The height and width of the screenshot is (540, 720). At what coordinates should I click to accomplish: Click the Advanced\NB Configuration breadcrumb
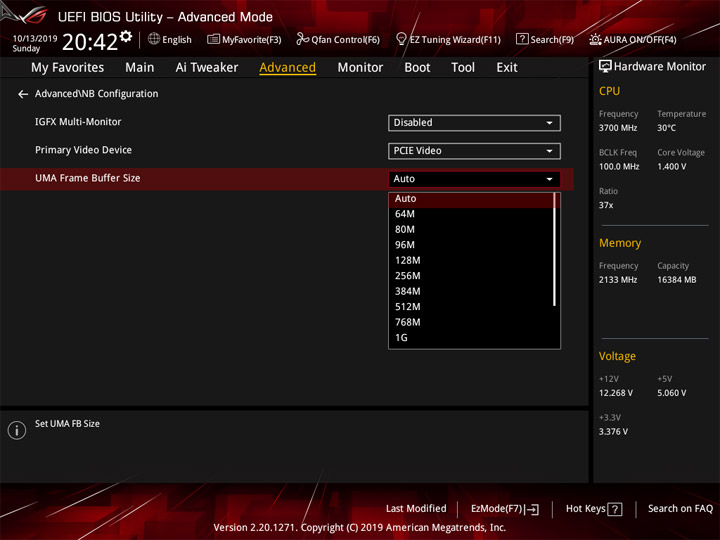[96, 94]
